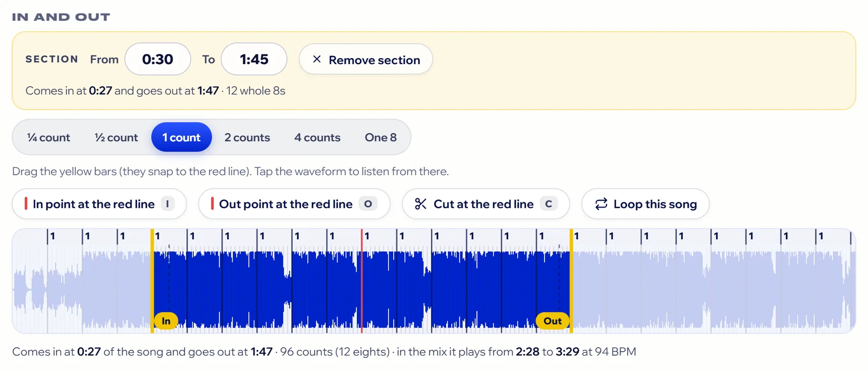Screen dimensions: 868x372
Task: Click the 'SECTION' label
Action: click(52, 59)
